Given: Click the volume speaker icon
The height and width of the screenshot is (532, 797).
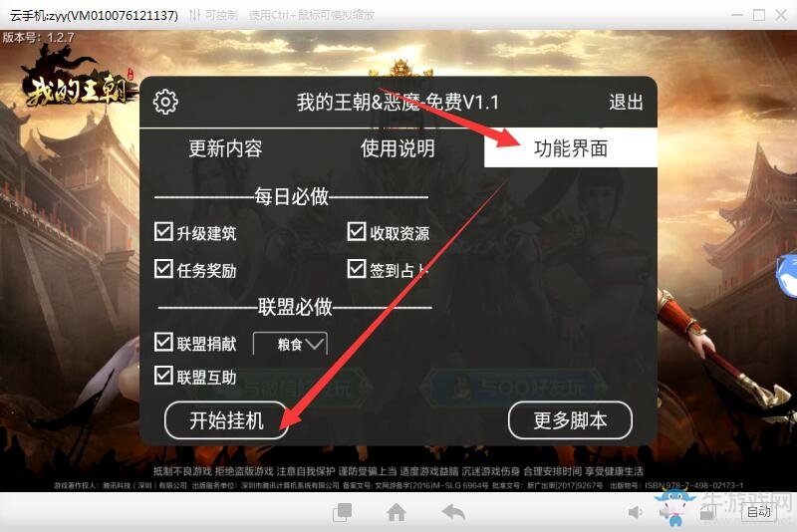Looking at the screenshot, I should [x=636, y=512].
